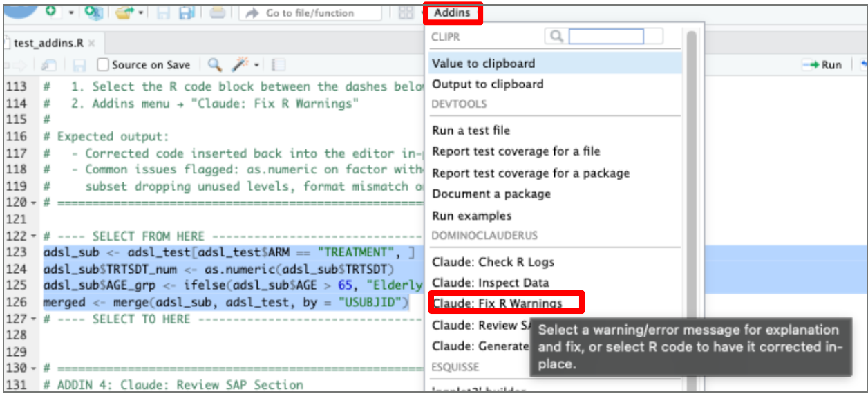868x394 pixels.
Task: Click line 126 merged merge code
Action: (x=226, y=303)
